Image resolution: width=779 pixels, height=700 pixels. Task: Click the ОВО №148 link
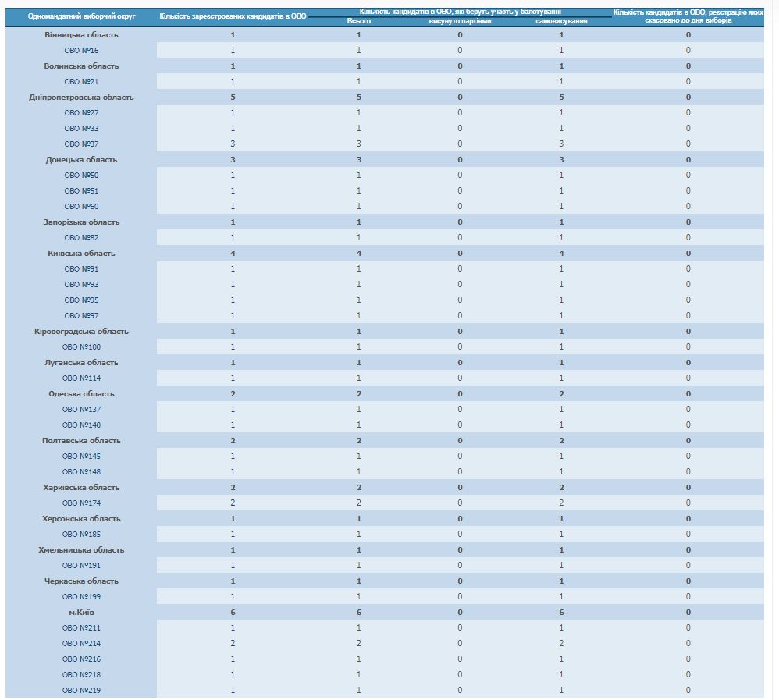tap(81, 472)
